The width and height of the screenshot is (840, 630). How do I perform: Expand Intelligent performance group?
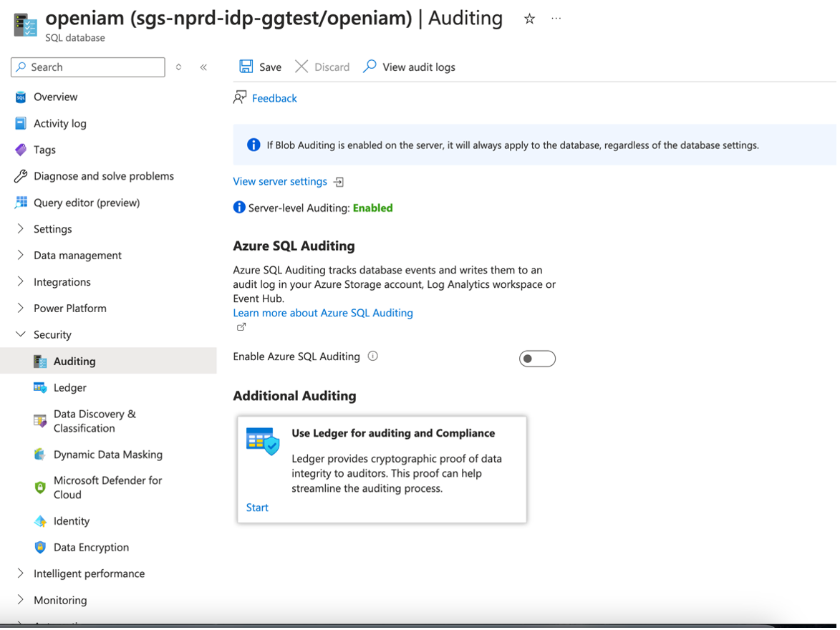pyautogui.click(x=20, y=573)
